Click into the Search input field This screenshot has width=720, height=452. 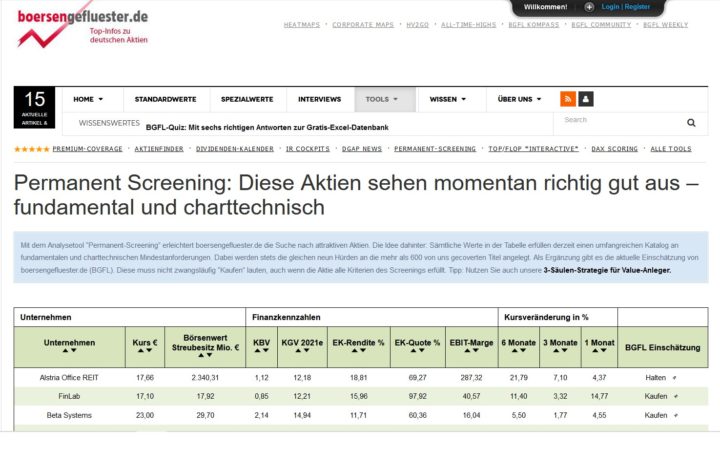point(620,122)
